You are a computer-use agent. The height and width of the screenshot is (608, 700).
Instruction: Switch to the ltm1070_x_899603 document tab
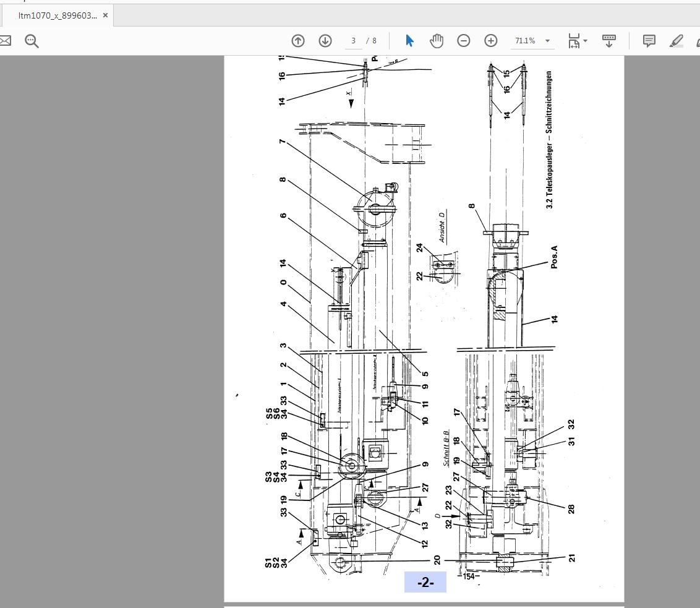pos(57,15)
